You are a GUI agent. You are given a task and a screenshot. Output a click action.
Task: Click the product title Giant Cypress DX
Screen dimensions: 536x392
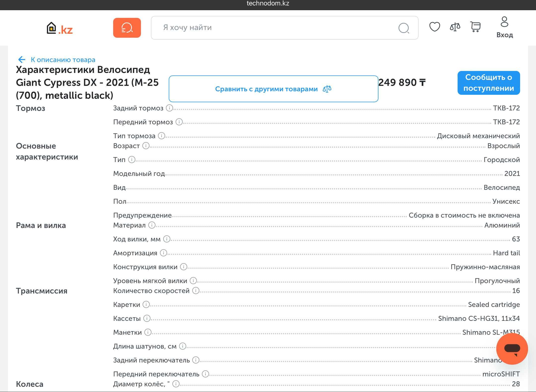coord(87,82)
